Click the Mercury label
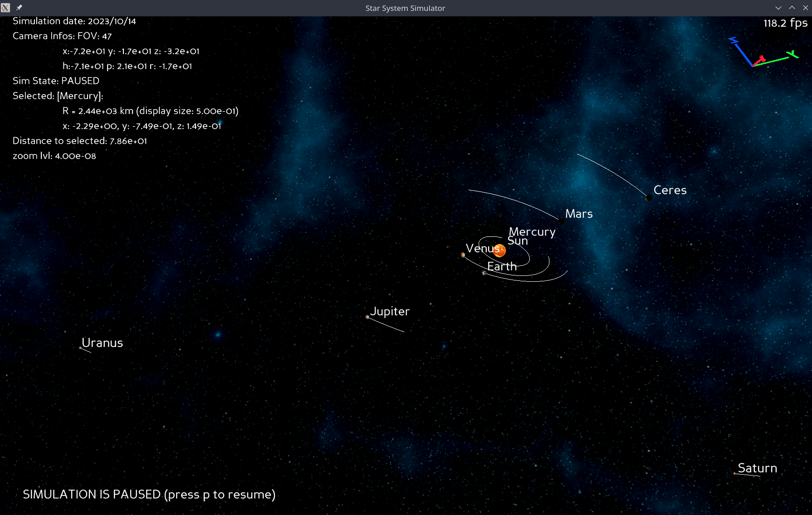This screenshot has width=812, height=515. tap(532, 232)
